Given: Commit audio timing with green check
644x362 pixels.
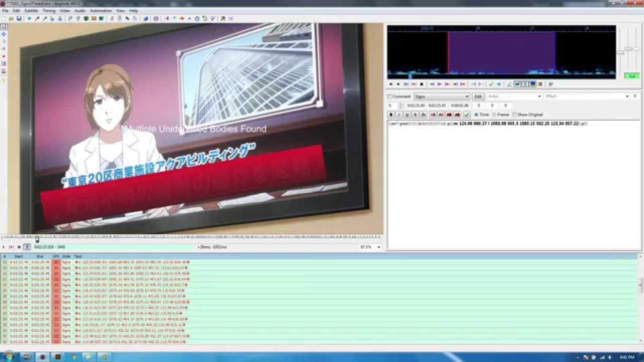Looking at the screenshot, I should coord(492,84).
